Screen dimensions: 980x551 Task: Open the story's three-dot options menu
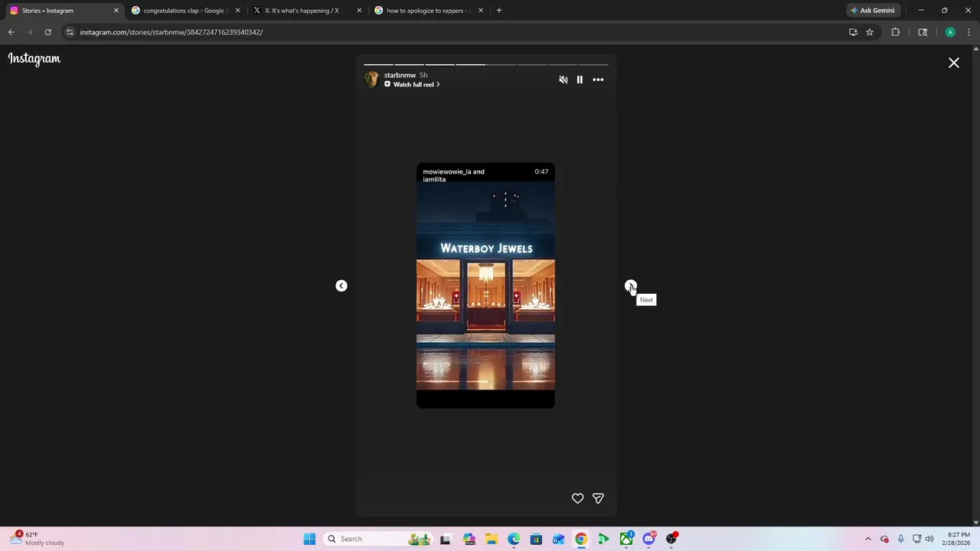pyautogui.click(x=598, y=80)
